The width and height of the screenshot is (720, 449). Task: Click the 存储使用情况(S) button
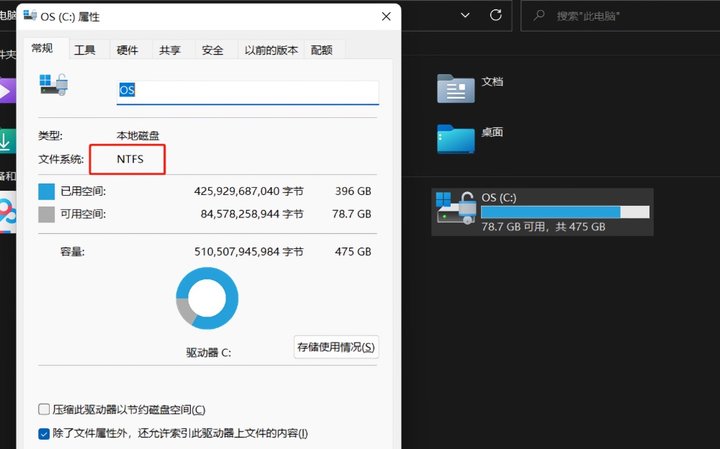(x=336, y=347)
